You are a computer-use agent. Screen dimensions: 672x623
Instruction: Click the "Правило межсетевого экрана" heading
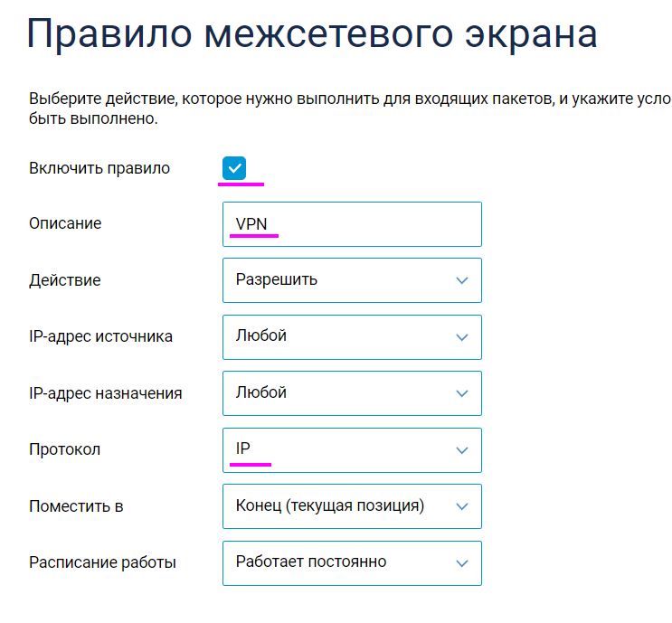[x=312, y=36]
